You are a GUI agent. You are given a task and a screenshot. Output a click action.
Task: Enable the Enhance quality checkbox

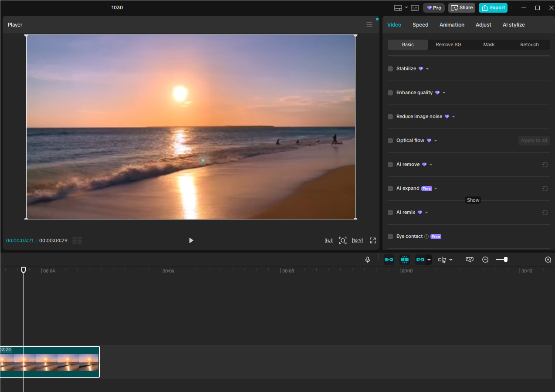[390, 92]
